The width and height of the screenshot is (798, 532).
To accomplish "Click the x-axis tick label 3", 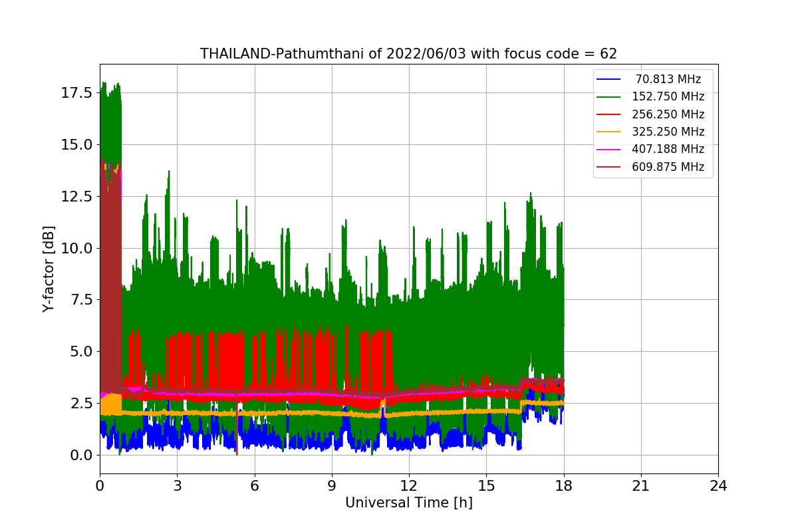I will (x=177, y=486).
